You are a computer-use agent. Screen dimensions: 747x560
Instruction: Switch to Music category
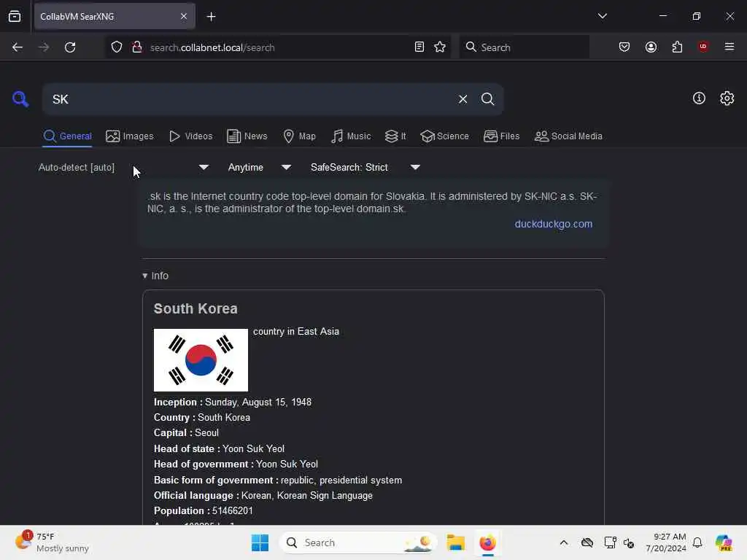click(351, 136)
